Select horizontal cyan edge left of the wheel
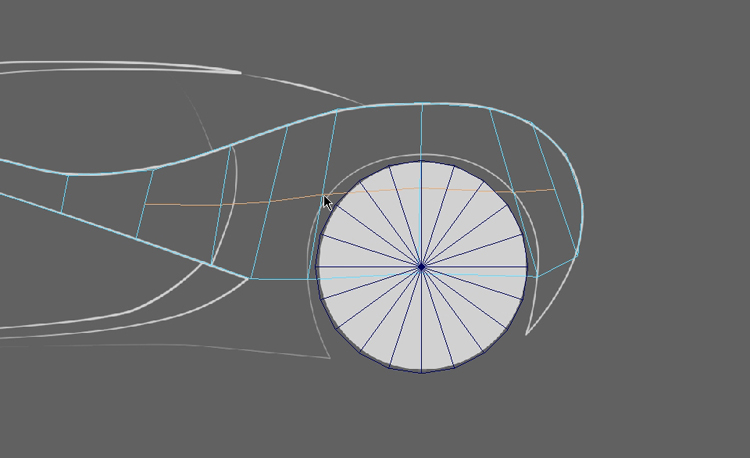The width and height of the screenshot is (750, 458). point(282,278)
